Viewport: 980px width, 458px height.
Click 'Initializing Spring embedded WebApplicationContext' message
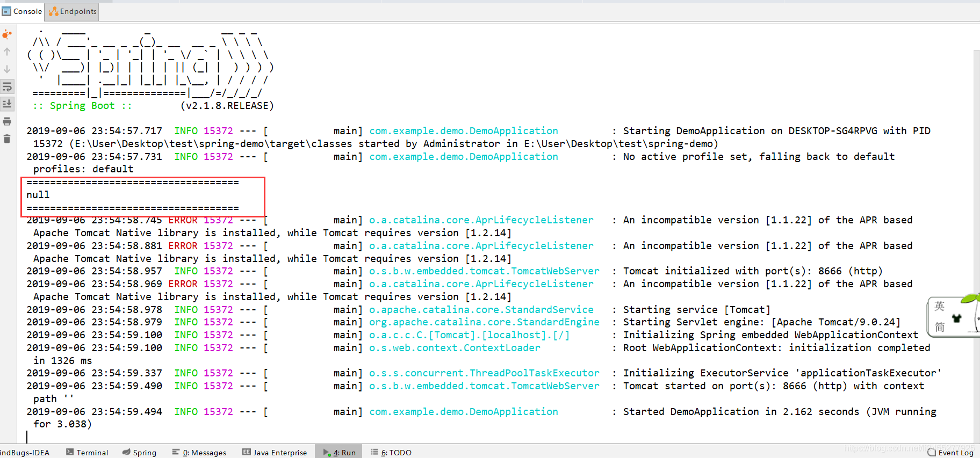[770, 335]
